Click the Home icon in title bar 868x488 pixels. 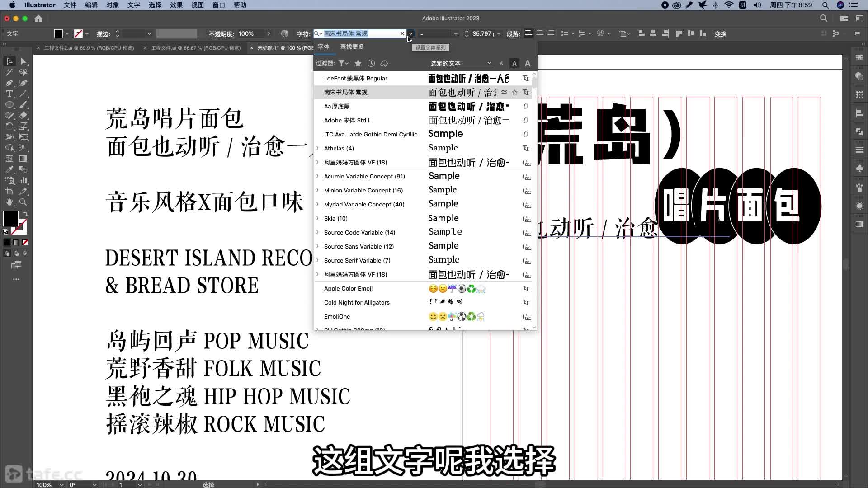click(38, 19)
